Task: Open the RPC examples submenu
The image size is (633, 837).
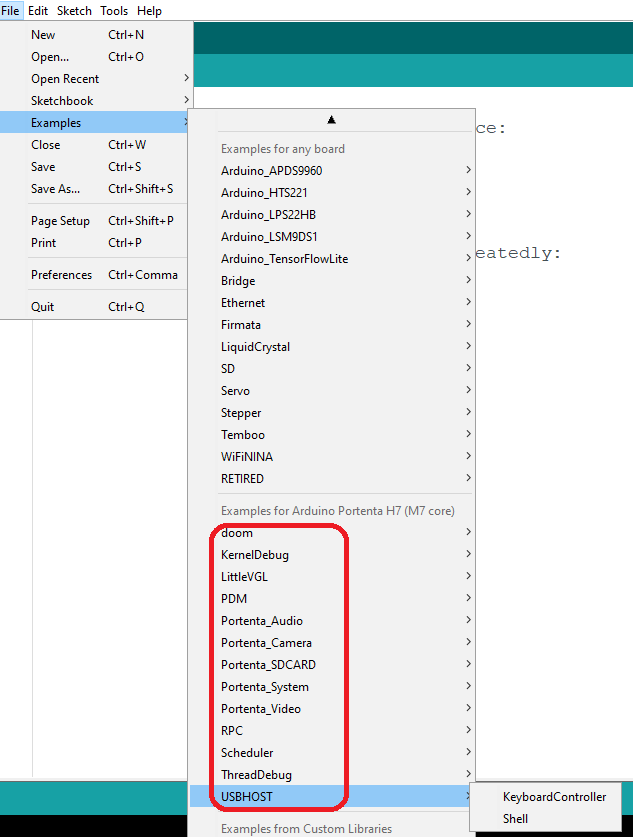Action: tap(332, 730)
